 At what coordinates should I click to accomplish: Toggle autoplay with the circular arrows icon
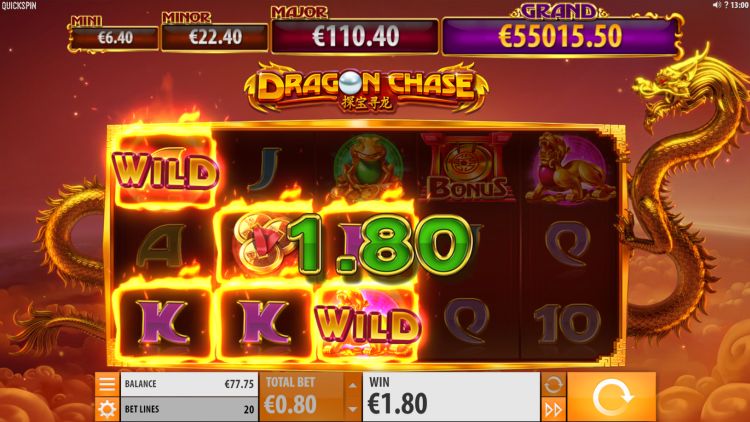pos(553,384)
